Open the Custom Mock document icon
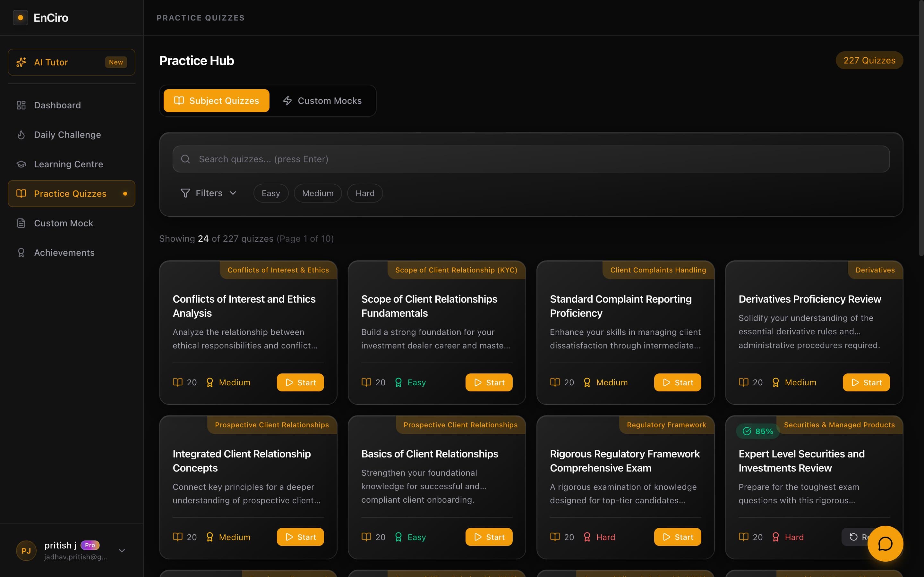Viewport: 924px width, 577px height. (21, 223)
